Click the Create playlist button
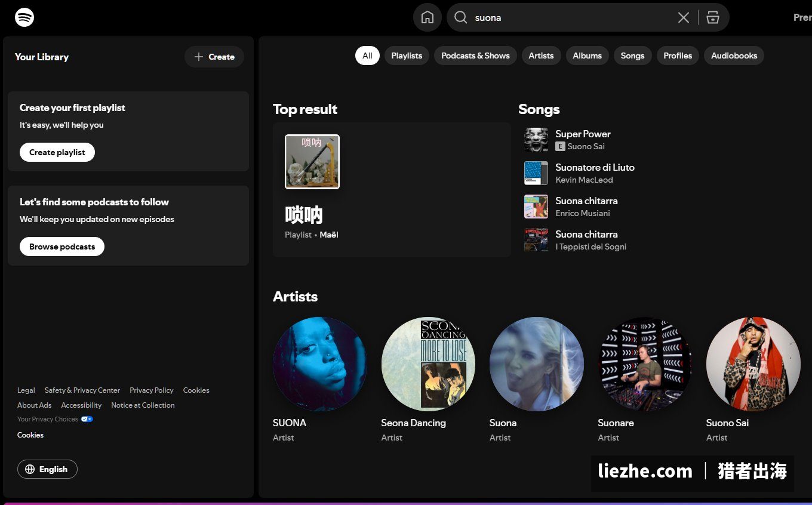Viewport: 812px width, 505px height. (x=57, y=152)
